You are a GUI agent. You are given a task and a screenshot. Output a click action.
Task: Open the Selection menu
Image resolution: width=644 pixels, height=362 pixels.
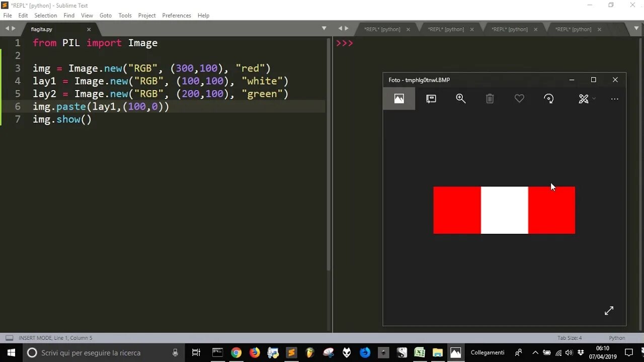pos(45,16)
